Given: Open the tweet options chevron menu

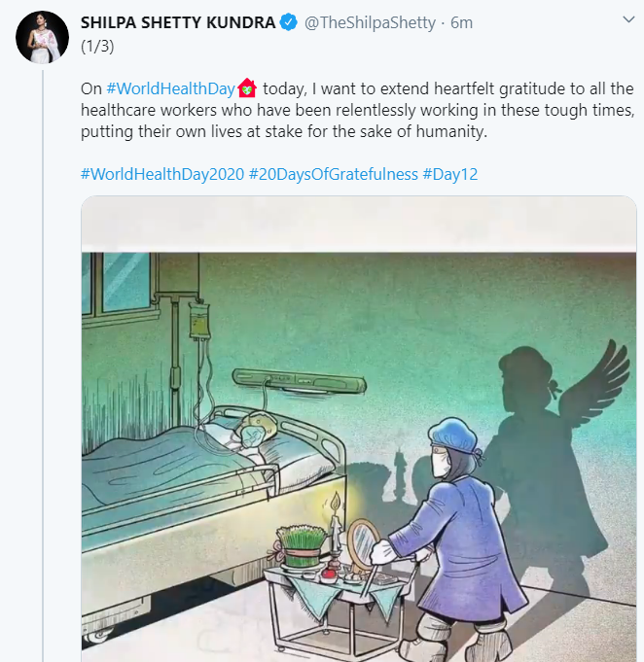Looking at the screenshot, I should [627, 19].
